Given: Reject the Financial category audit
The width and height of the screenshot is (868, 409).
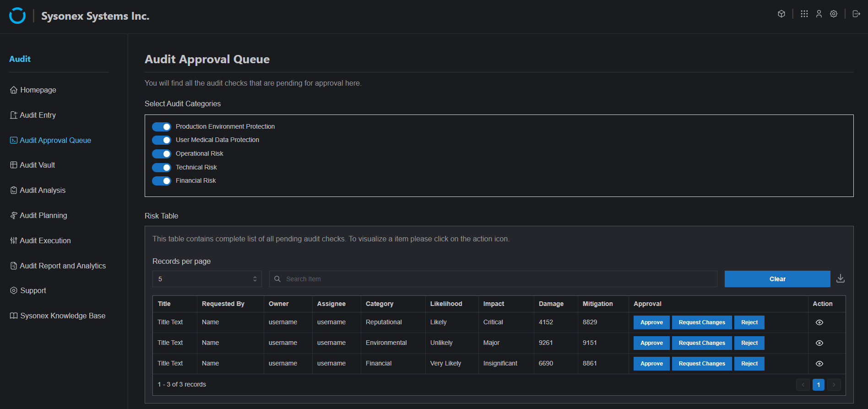Looking at the screenshot, I should pyautogui.click(x=749, y=364).
